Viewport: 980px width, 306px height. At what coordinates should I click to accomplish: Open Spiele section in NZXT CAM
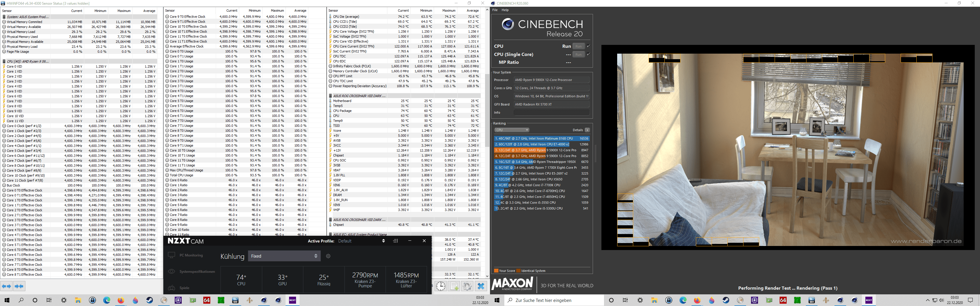179,288
